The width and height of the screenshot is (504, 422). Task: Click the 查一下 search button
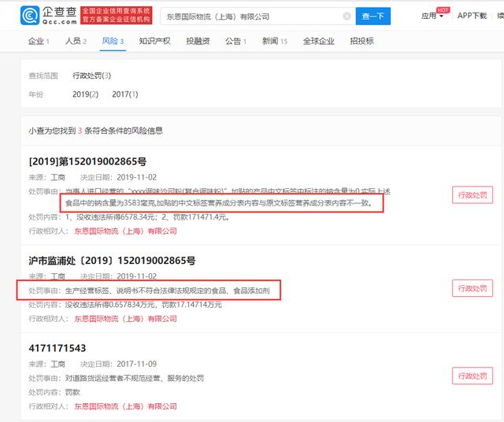372,16
